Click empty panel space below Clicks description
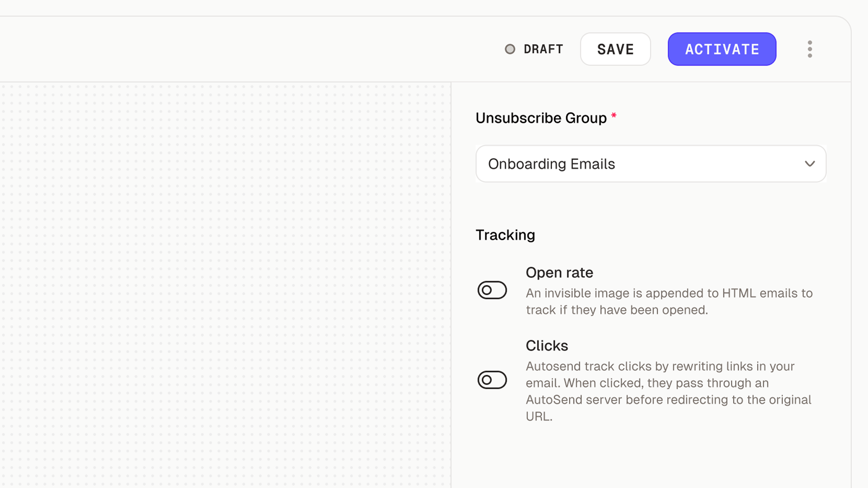The image size is (868, 488). (651, 457)
